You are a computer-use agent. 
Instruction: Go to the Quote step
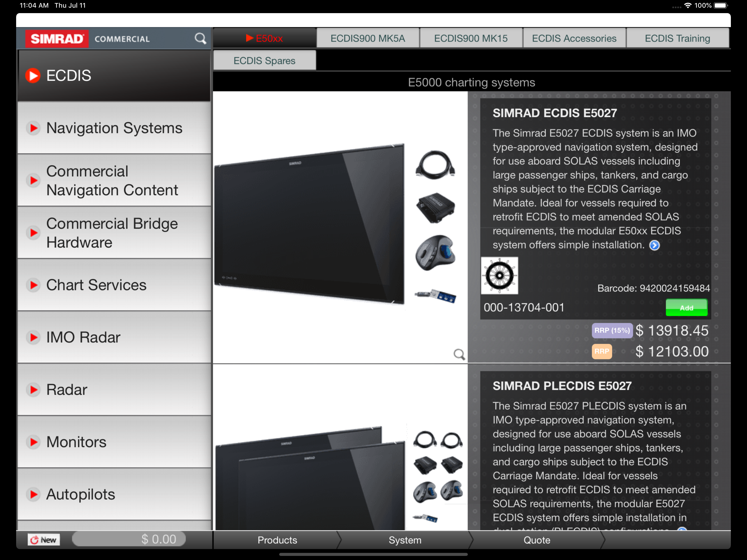coord(537,540)
